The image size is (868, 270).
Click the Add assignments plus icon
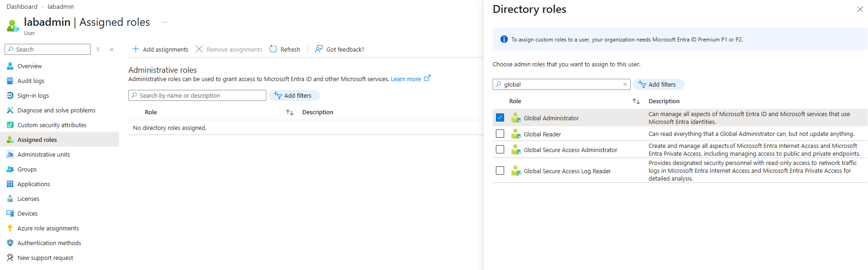(136, 49)
